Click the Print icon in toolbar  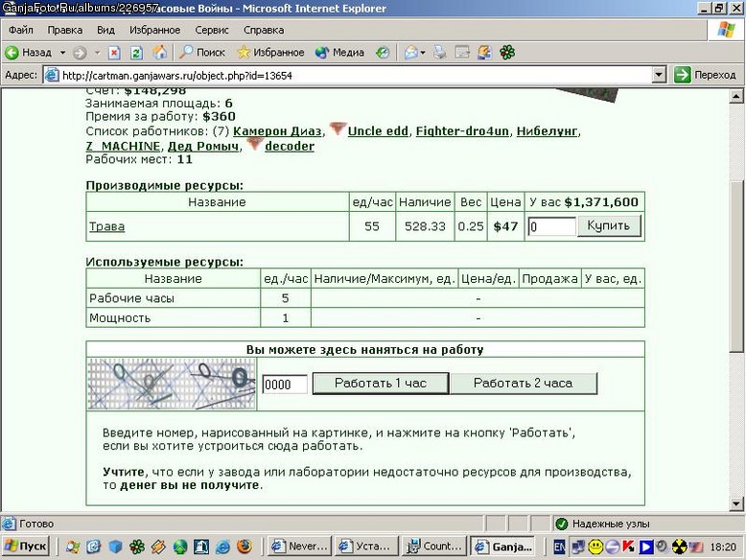439,53
